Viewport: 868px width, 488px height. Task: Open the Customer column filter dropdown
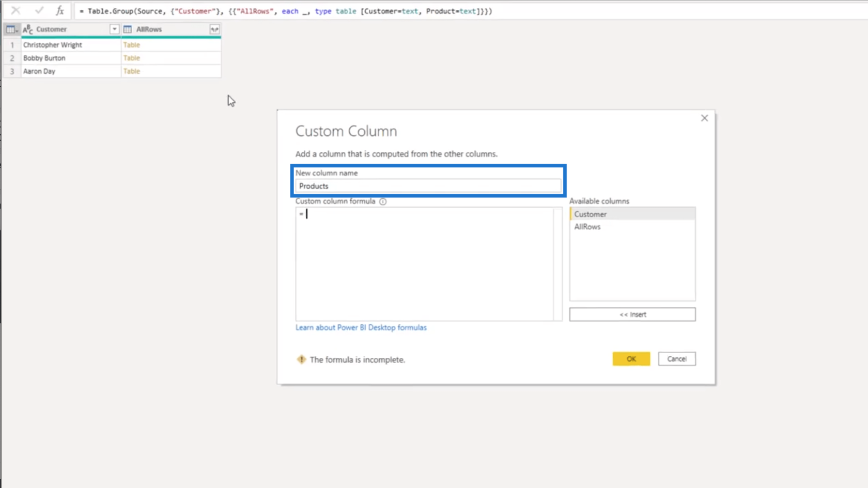tap(115, 29)
